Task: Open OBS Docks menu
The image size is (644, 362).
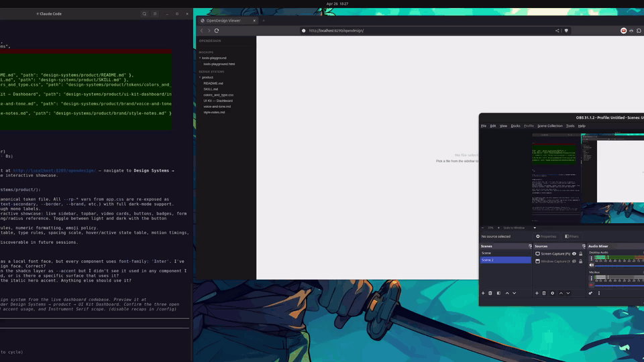Action: coord(515,126)
